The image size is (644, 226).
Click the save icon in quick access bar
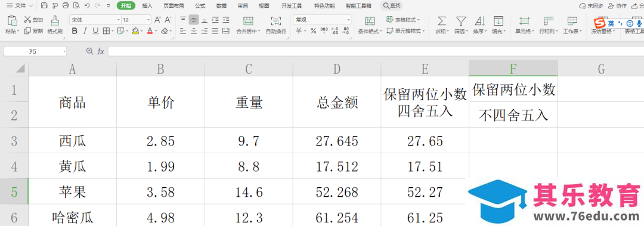(x=44, y=6)
